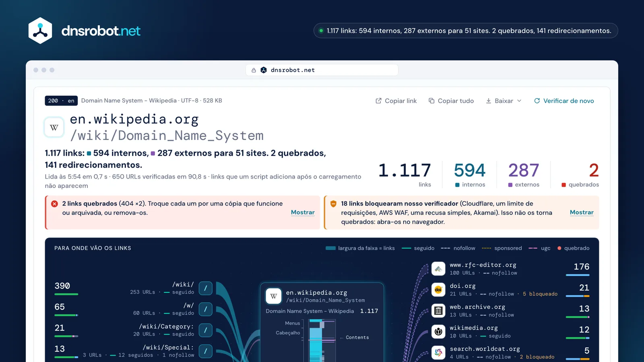Click the doi.org site icon
The width and height of the screenshot is (644, 362).
[x=438, y=290]
